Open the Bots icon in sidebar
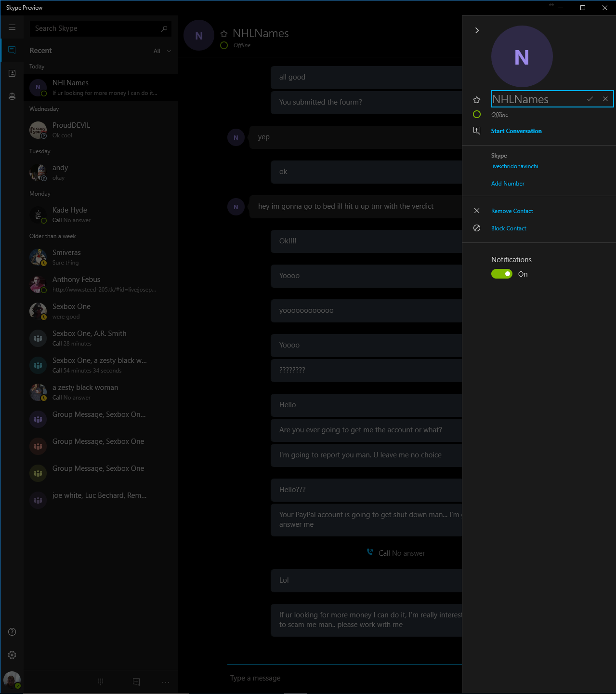The image size is (616, 694). (x=12, y=96)
